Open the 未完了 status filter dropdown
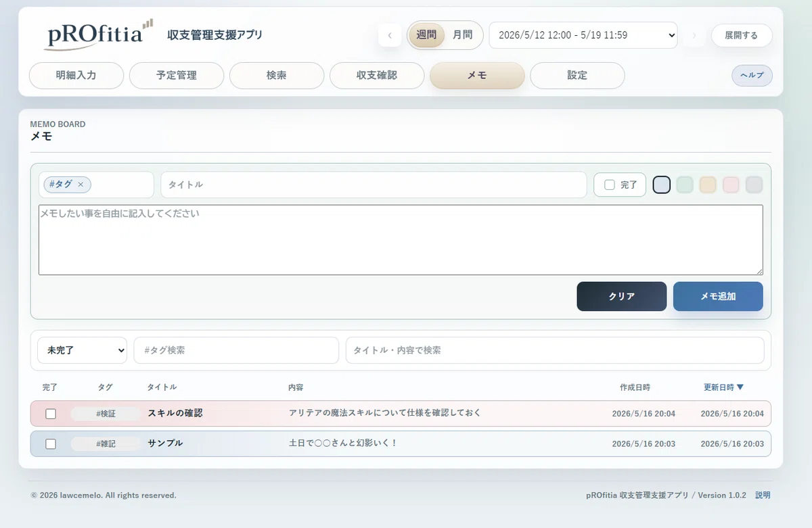This screenshot has width=812, height=528. (x=83, y=350)
